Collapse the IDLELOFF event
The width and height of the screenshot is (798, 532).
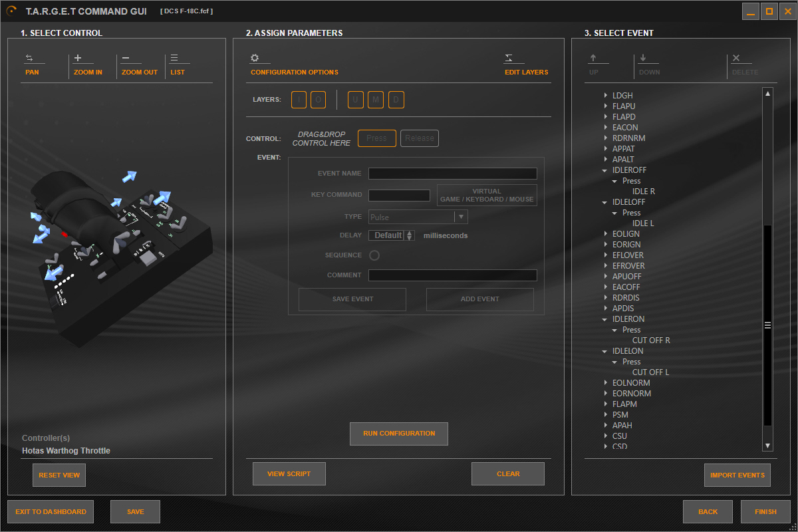[x=605, y=202]
